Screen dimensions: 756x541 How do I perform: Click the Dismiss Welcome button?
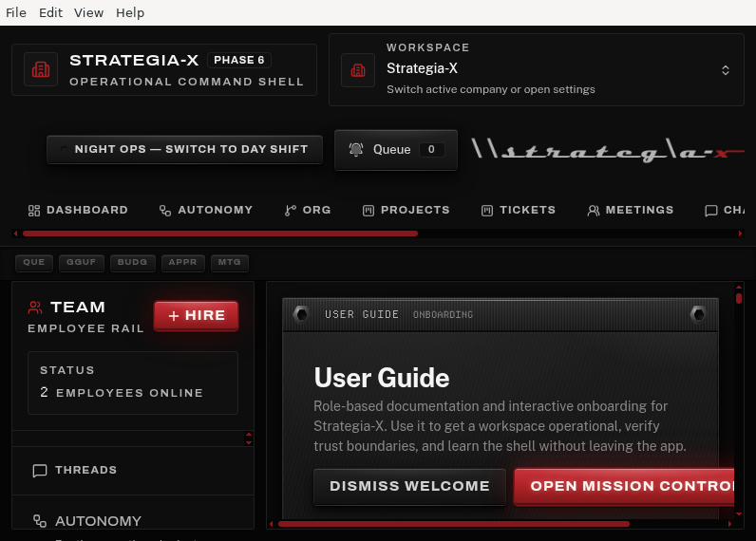tap(409, 486)
